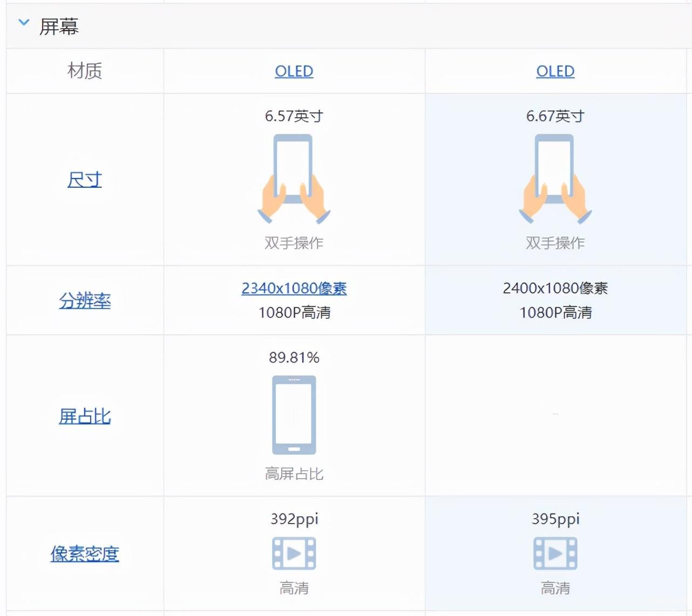The image size is (692, 616).
Task: Select 高清 caption under 392ppi
Action: click(294, 588)
